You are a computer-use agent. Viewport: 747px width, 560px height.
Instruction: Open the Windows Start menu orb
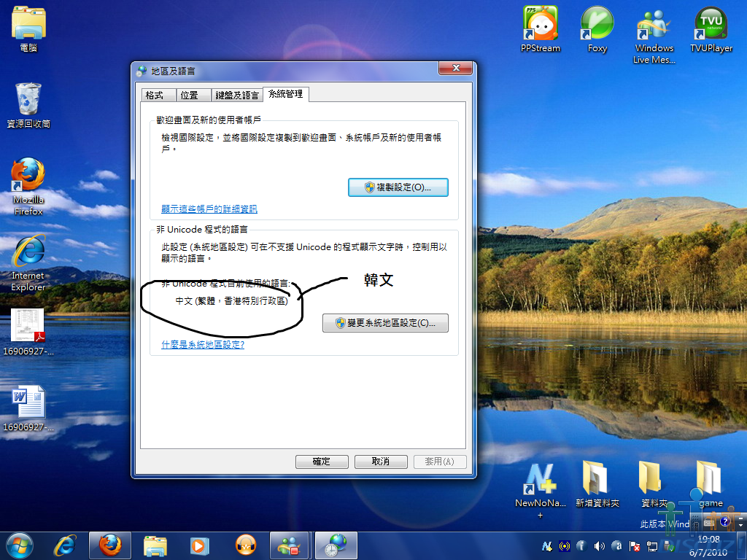[x=19, y=545]
